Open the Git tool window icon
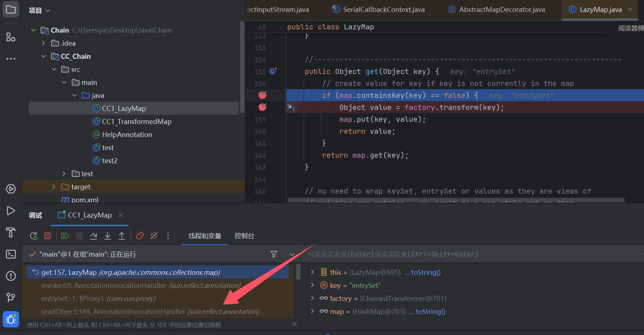 click(x=11, y=298)
